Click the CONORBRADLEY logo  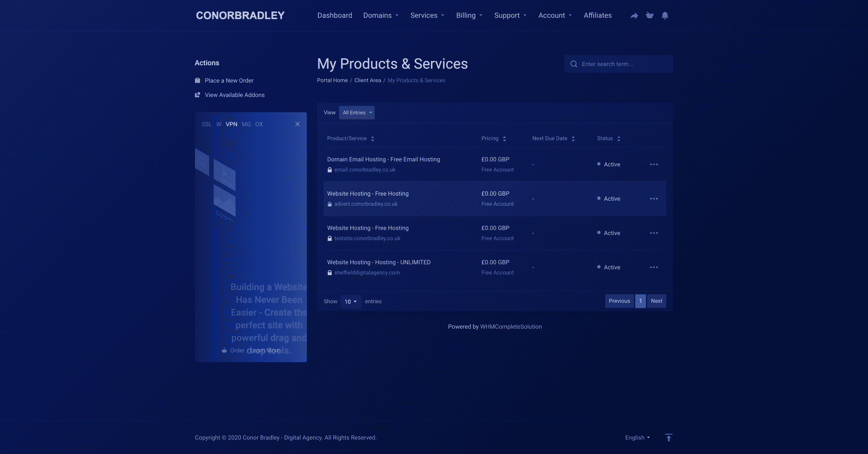(240, 16)
